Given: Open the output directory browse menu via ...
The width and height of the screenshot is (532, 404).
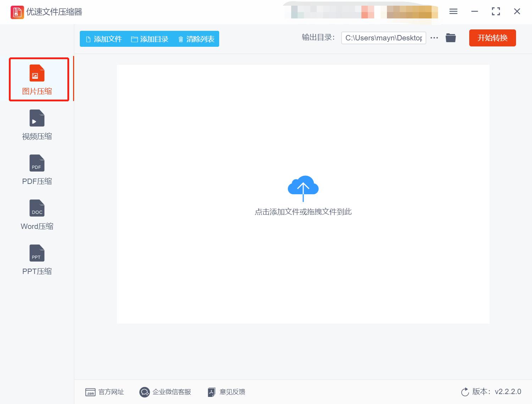Looking at the screenshot, I should 434,38.
